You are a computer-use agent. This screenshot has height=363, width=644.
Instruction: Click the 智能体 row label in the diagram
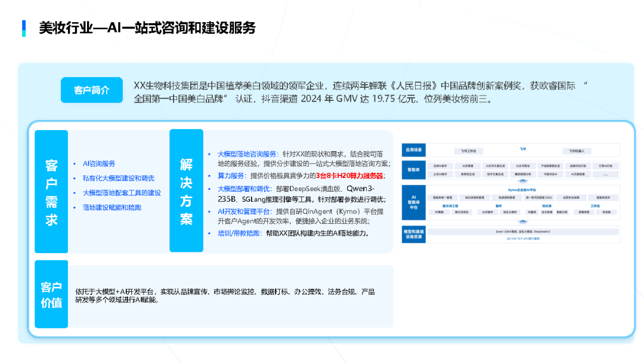[x=414, y=170]
